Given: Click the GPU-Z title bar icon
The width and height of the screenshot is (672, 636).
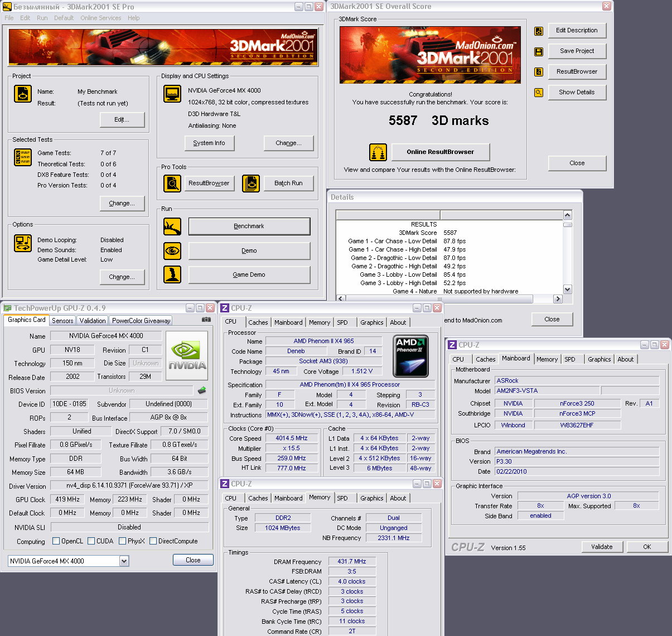Looking at the screenshot, I should tap(7, 308).
